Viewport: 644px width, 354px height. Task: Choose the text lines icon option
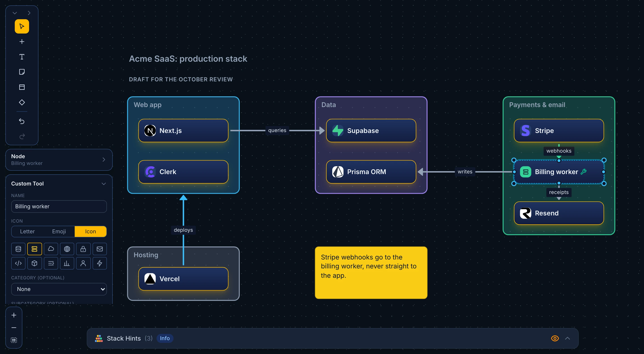(51, 263)
